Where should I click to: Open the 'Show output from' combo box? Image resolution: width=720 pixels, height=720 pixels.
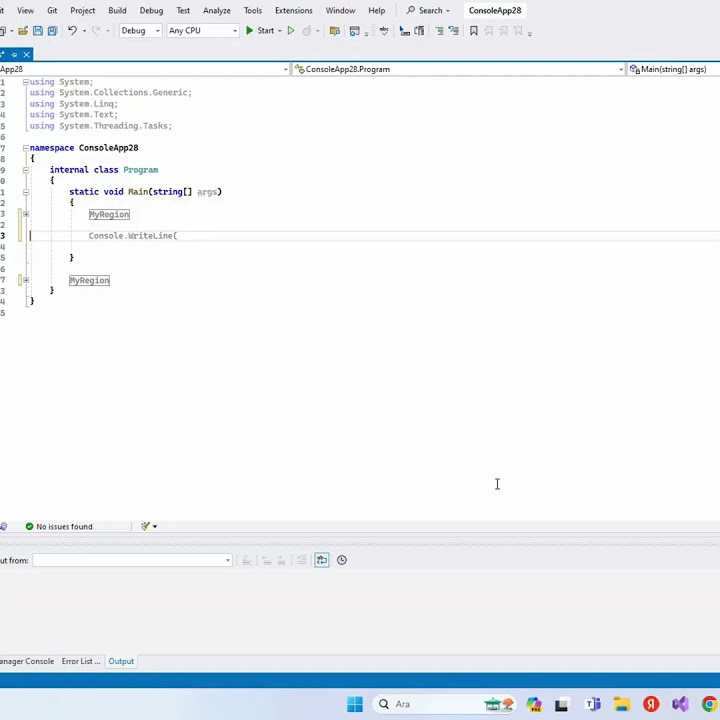pos(132,560)
